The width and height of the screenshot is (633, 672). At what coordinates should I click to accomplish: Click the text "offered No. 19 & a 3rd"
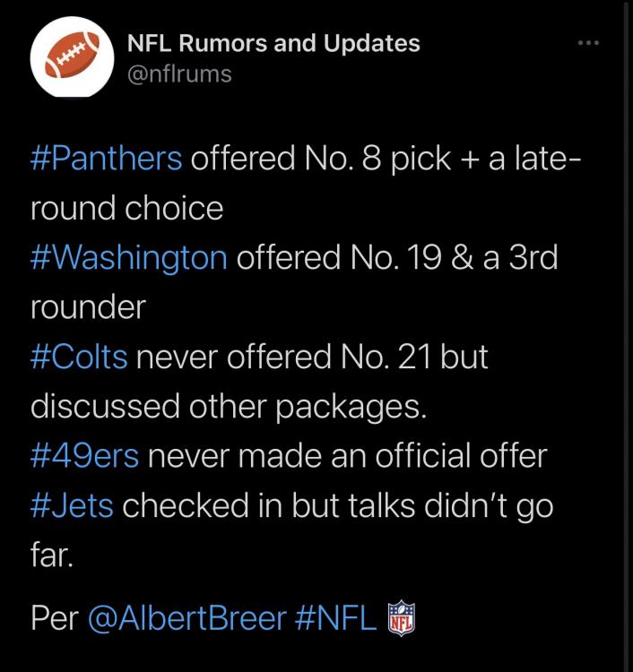point(397,258)
